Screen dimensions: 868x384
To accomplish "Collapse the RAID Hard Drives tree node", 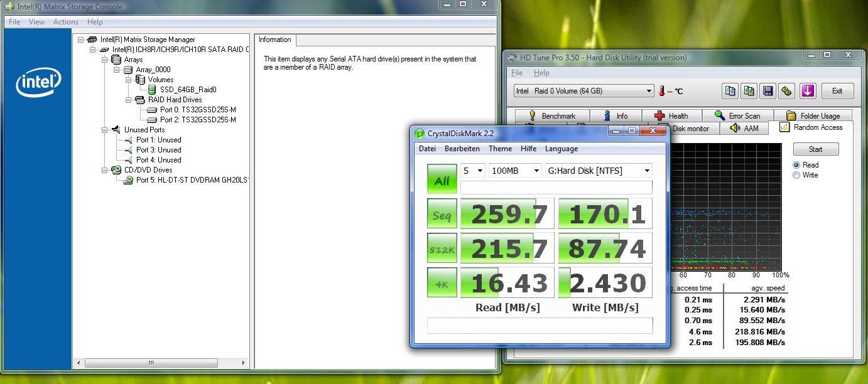I will (x=129, y=100).
